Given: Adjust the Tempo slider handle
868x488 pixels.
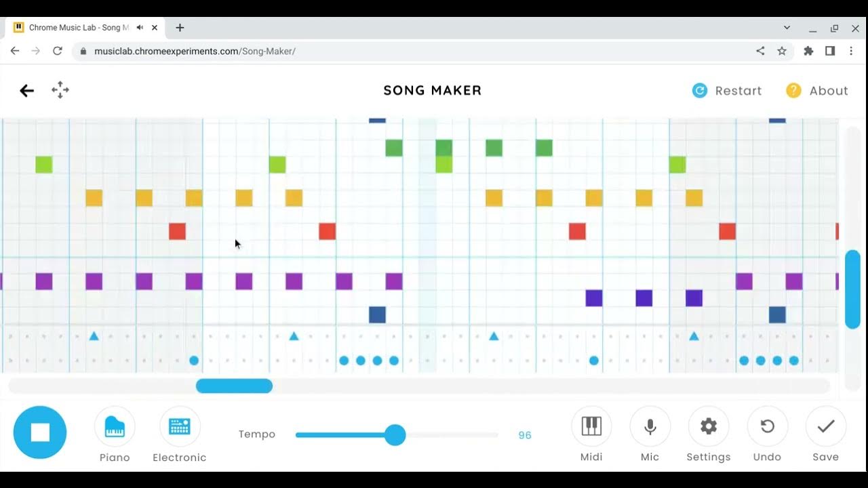Looking at the screenshot, I should click(395, 434).
